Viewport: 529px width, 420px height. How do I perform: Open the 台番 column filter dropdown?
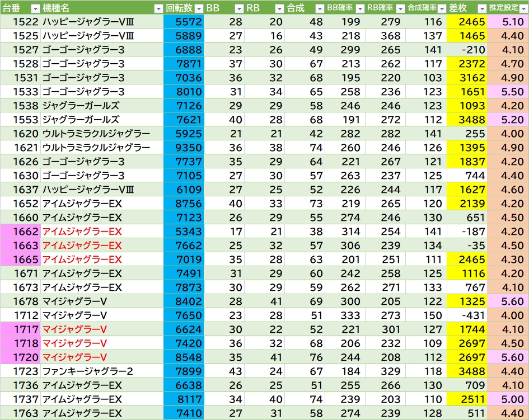[35, 9]
